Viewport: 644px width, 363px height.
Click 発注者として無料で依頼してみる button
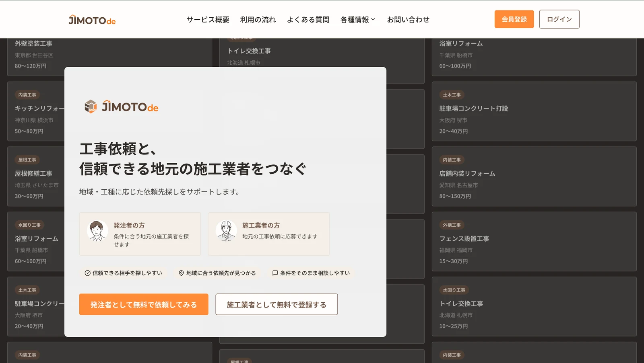[144, 304]
